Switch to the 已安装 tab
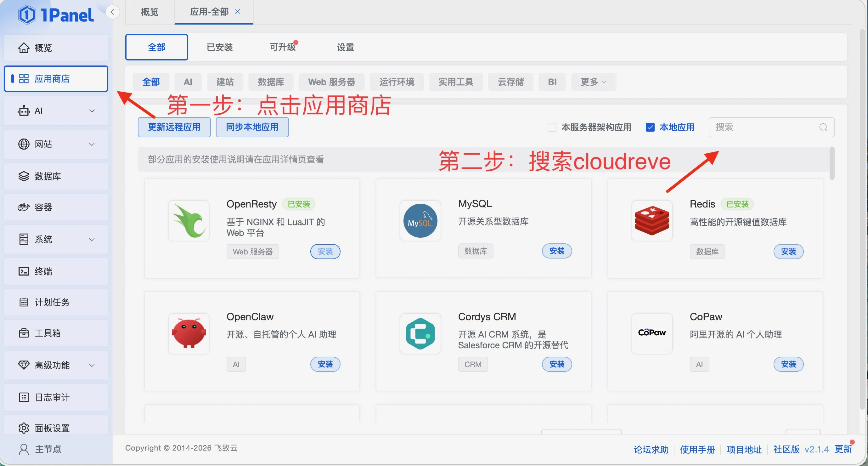 pyautogui.click(x=219, y=47)
